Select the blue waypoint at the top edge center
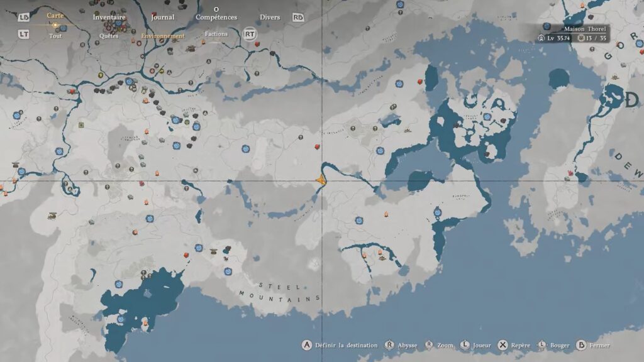This screenshot has width=644, height=362. [400, 4]
